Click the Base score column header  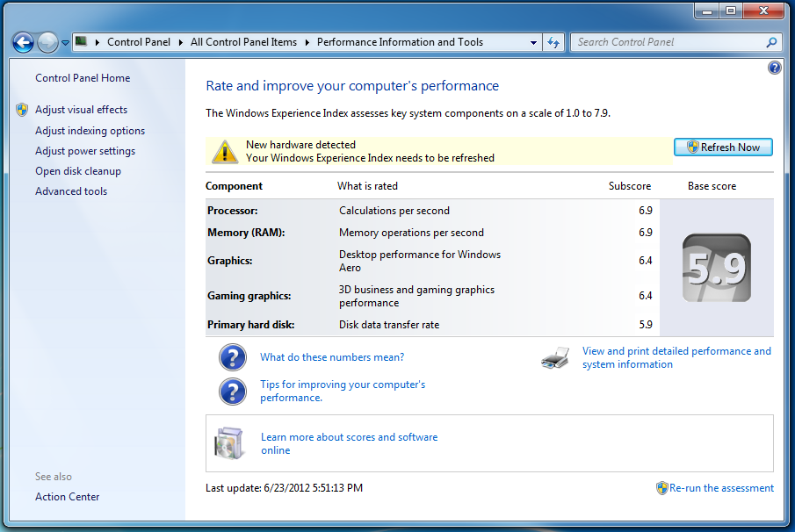coord(712,186)
